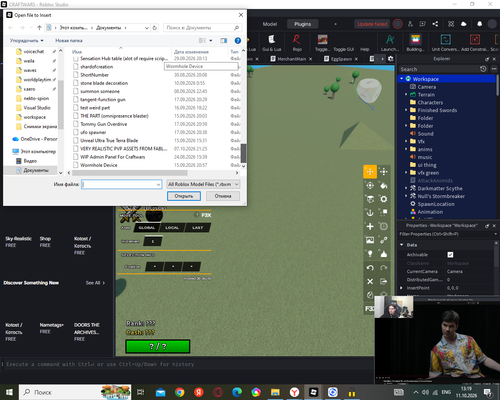This screenshot has height=400, width=500.
Task: Switch to the Model ribbon tab
Action: [x=270, y=24]
